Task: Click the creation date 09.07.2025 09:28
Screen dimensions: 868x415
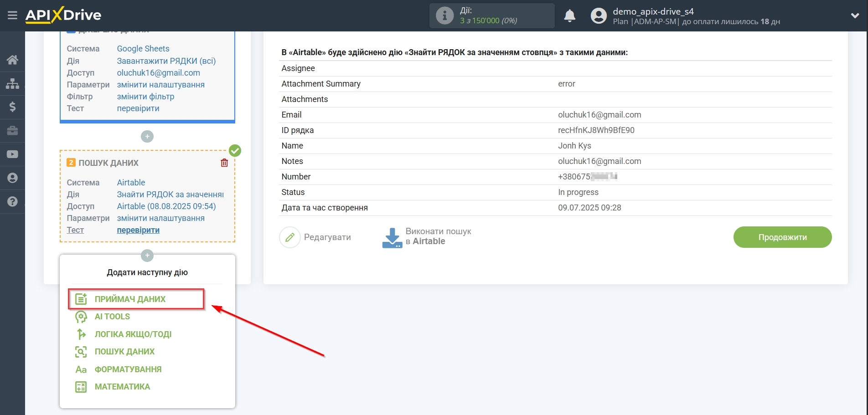Action: click(x=589, y=208)
